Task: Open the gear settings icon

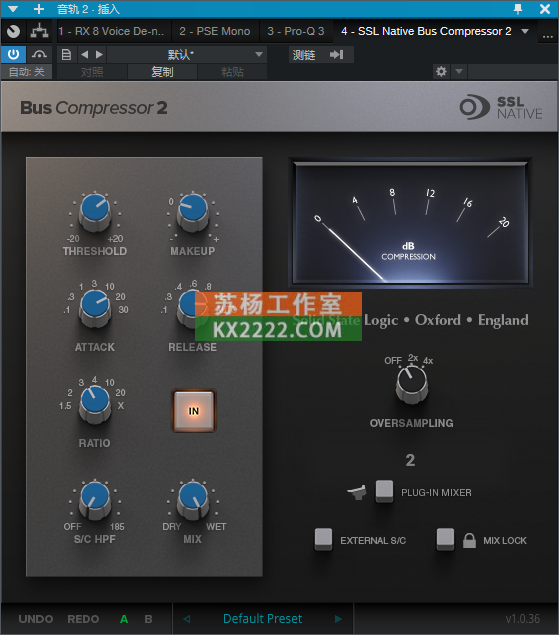Action: pyautogui.click(x=441, y=72)
